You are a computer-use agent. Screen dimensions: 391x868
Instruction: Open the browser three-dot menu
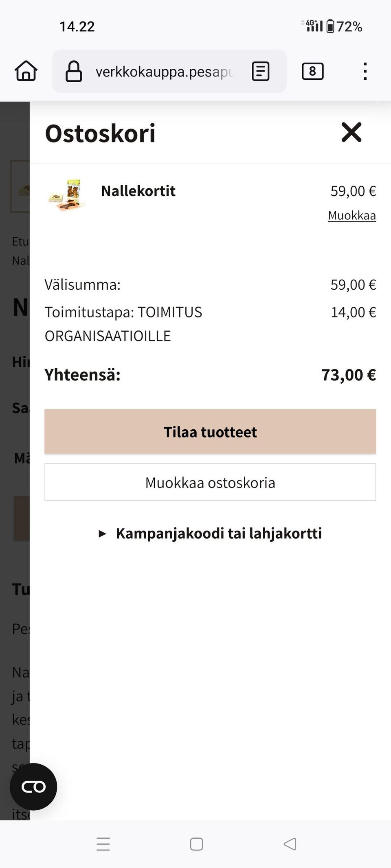pyautogui.click(x=365, y=72)
